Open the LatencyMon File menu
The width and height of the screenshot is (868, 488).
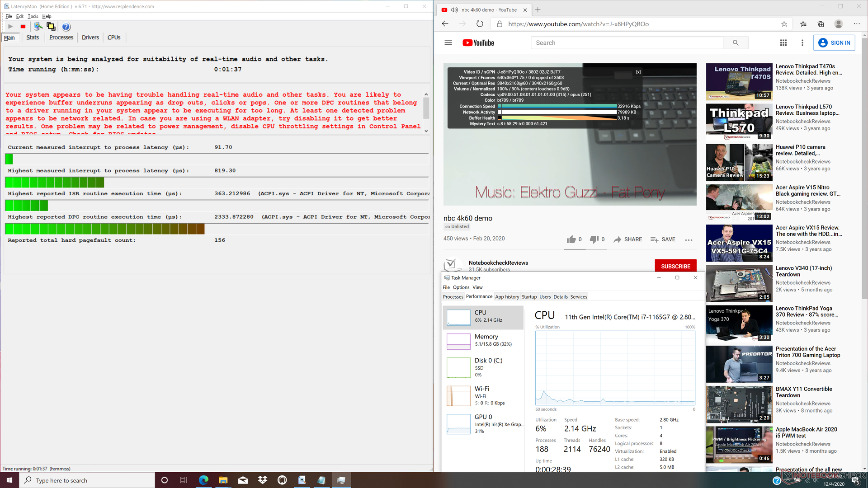[9, 16]
